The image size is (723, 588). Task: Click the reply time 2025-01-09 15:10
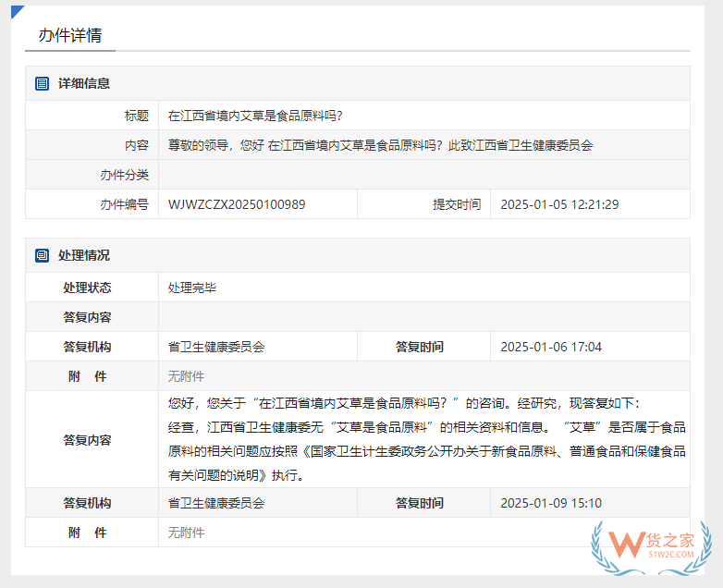551,503
